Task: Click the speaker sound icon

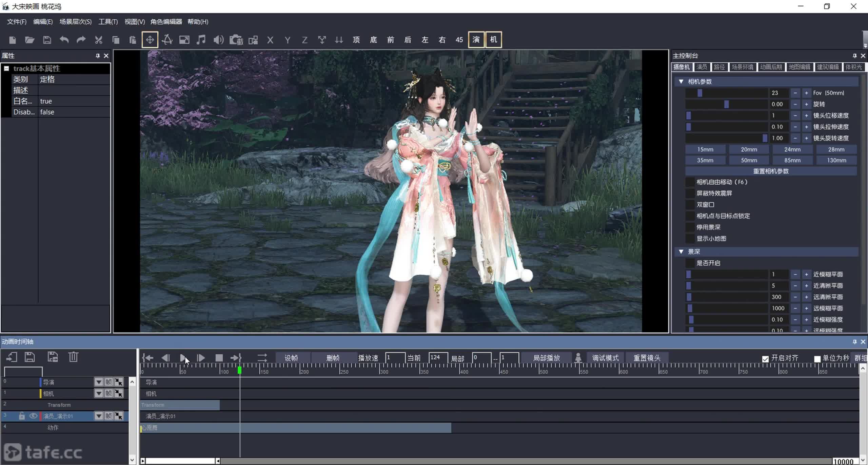Action: (218, 40)
